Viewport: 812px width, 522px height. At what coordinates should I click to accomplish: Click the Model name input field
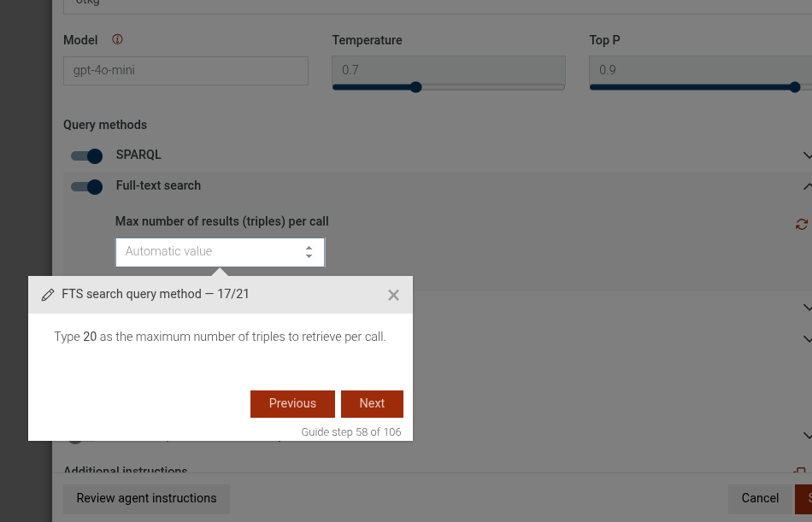pos(185,71)
